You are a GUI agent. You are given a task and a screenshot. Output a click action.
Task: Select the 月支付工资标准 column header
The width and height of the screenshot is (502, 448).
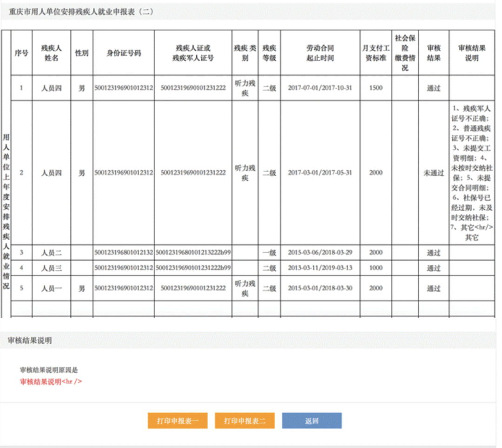(375, 53)
